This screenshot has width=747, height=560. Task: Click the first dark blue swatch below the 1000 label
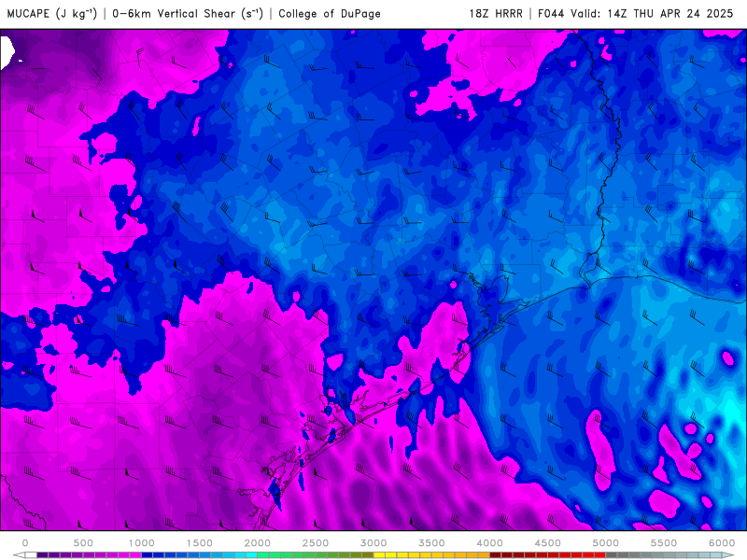148,555
